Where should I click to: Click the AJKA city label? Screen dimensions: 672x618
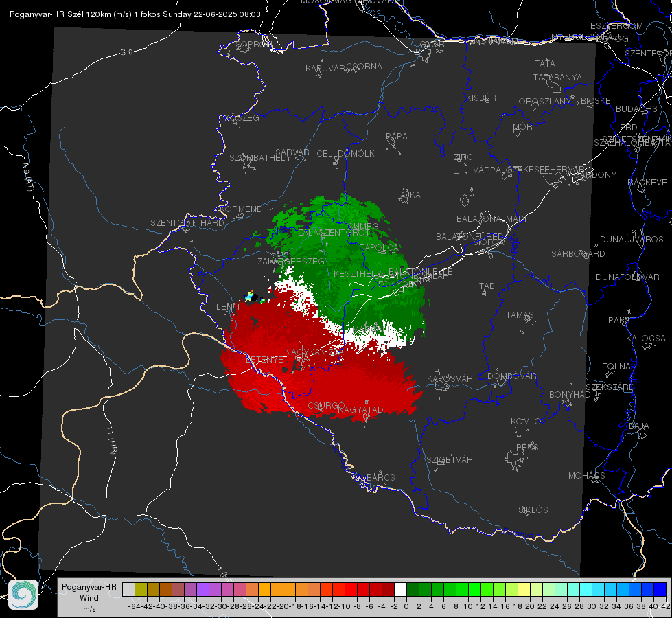(410, 195)
